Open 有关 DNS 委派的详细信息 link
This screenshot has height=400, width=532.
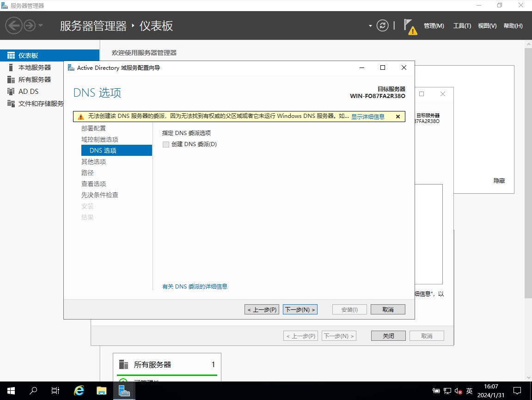coord(195,287)
